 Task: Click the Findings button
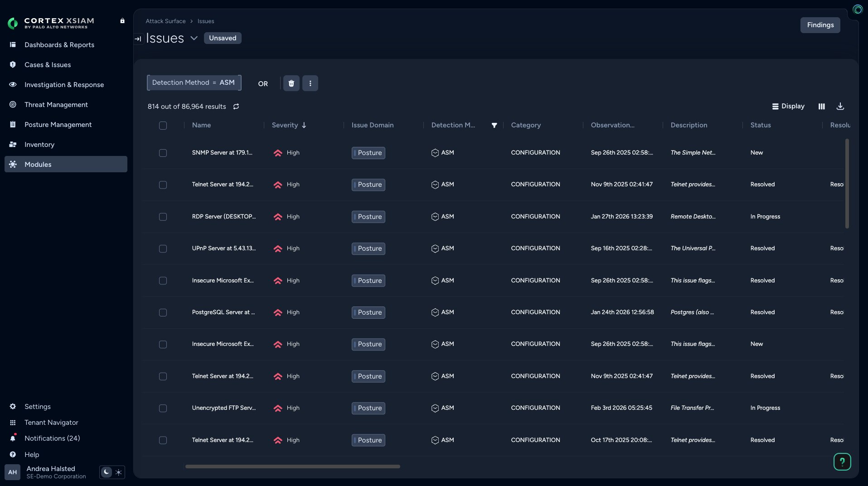[820, 25]
